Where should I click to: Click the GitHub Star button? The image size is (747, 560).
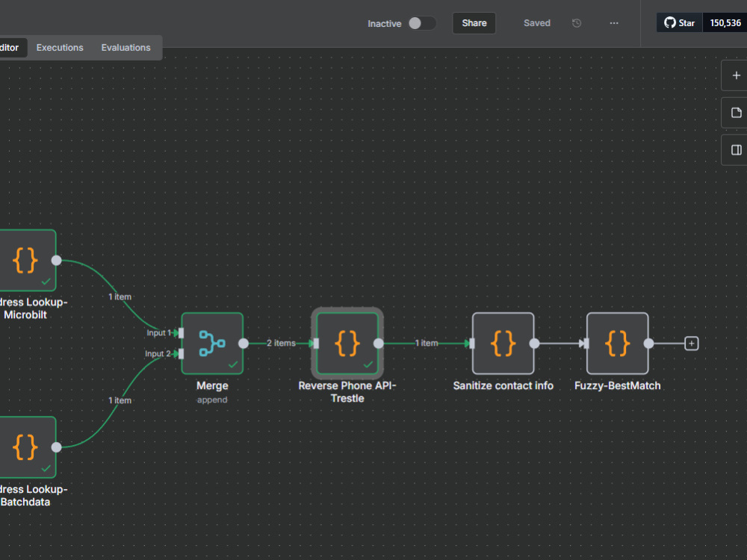click(x=680, y=23)
